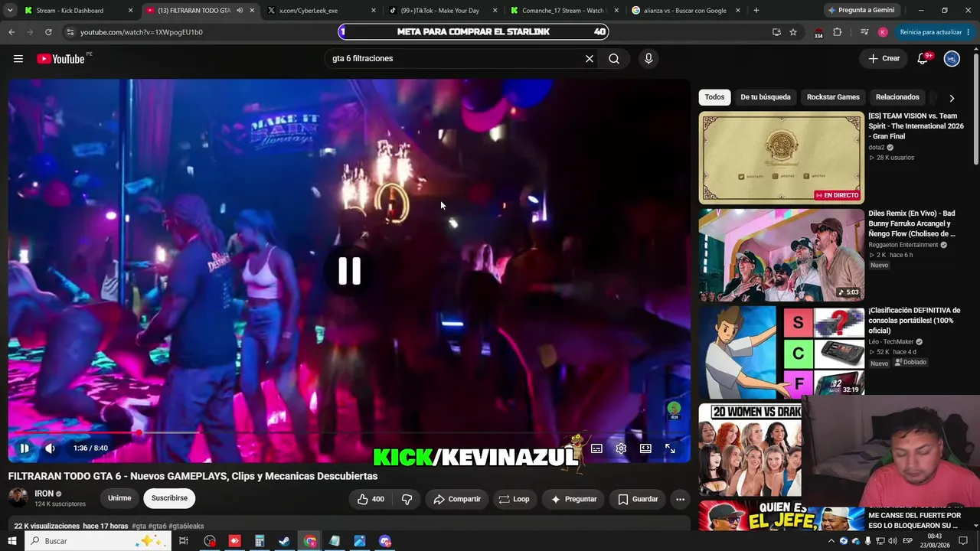Click the #gta6leaks hashtag
Image resolution: width=980 pixels, height=551 pixels.
click(186, 527)
